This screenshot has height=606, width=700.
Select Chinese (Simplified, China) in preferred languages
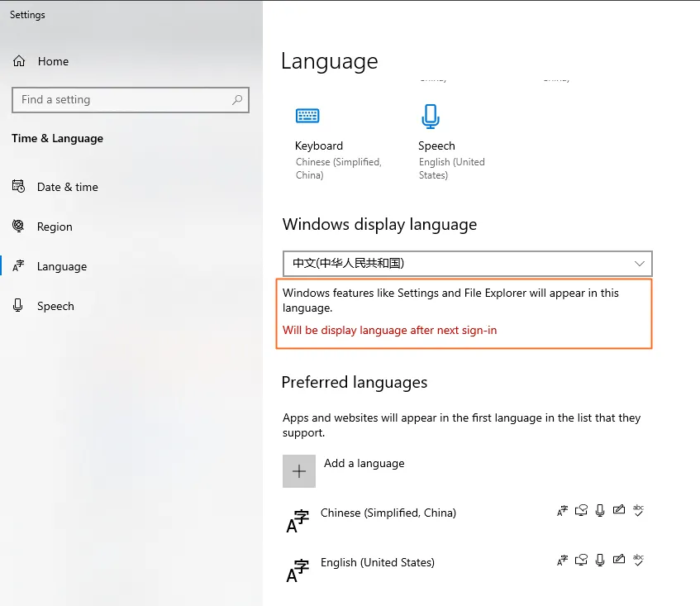point(388,513)
